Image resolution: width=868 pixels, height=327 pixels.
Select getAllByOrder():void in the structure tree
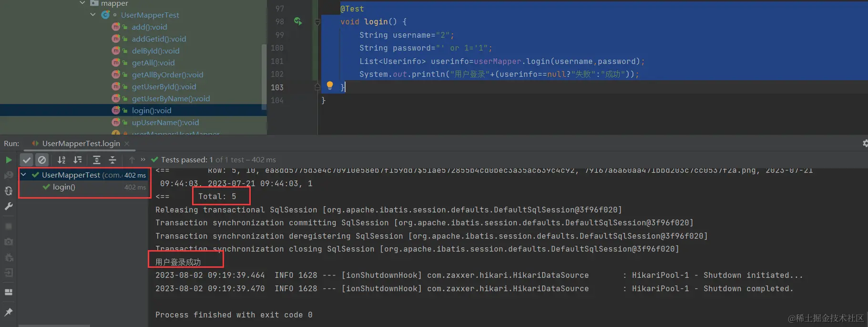tap(167, 74)
